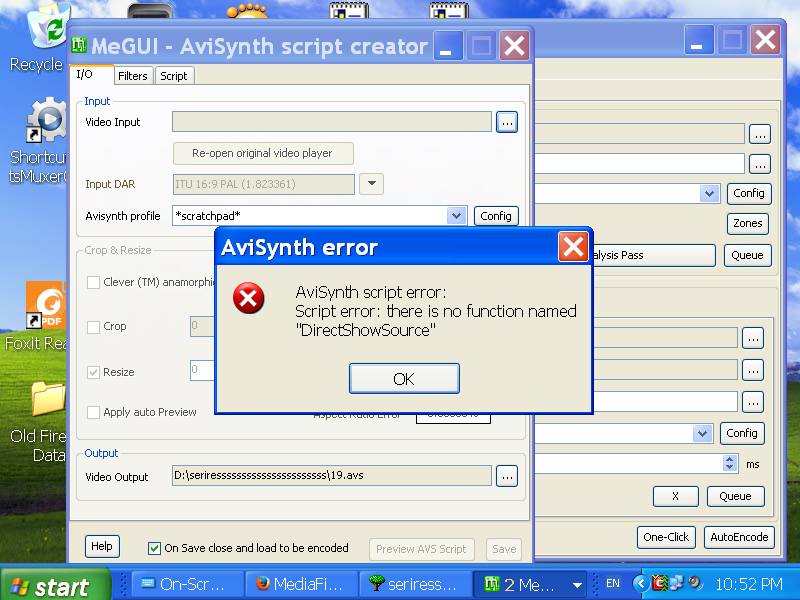800x600 pixels.
Task: Click the EN language indicator
Action: [x=613, y=583]
